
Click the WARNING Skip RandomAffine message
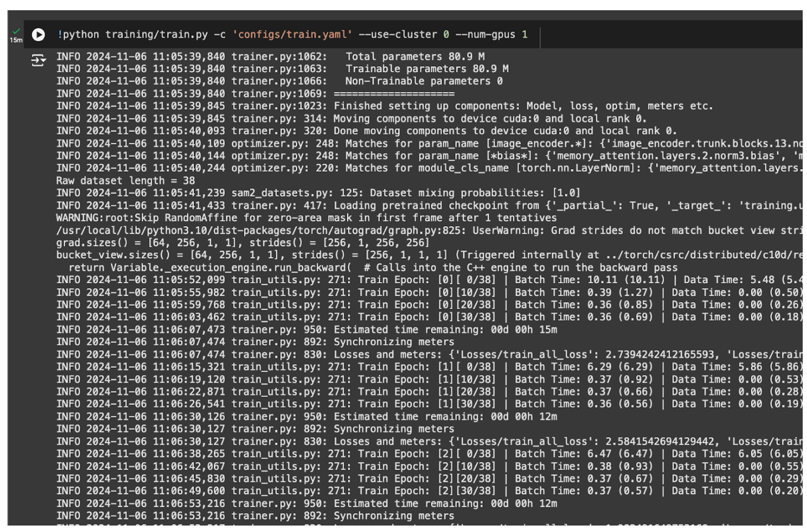point(306,218)
